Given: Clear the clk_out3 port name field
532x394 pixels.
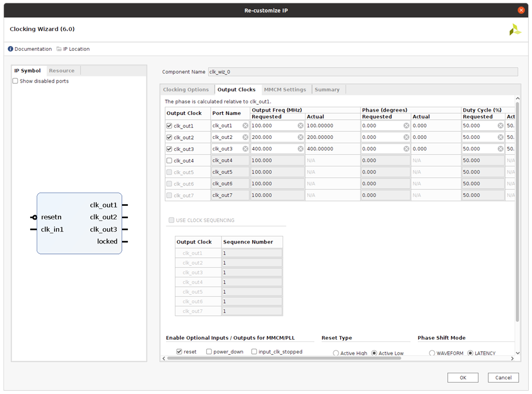Looking at the screenshot, I should point(245,149).
